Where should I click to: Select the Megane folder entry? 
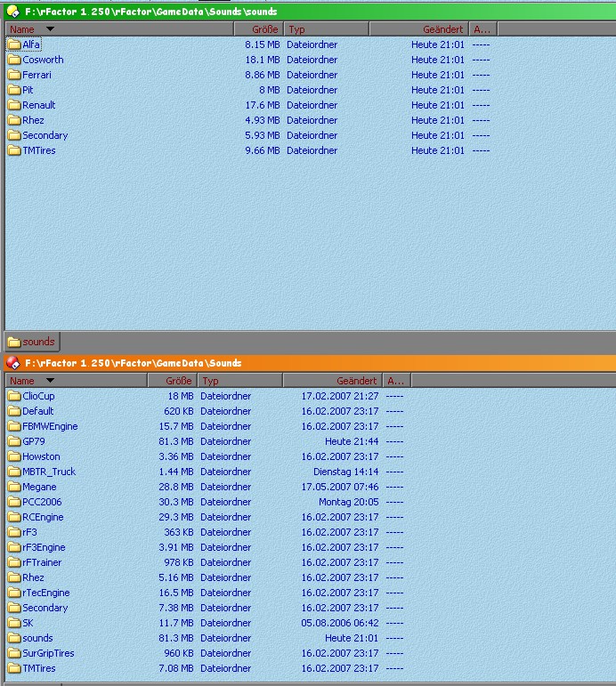click(39, 487)
